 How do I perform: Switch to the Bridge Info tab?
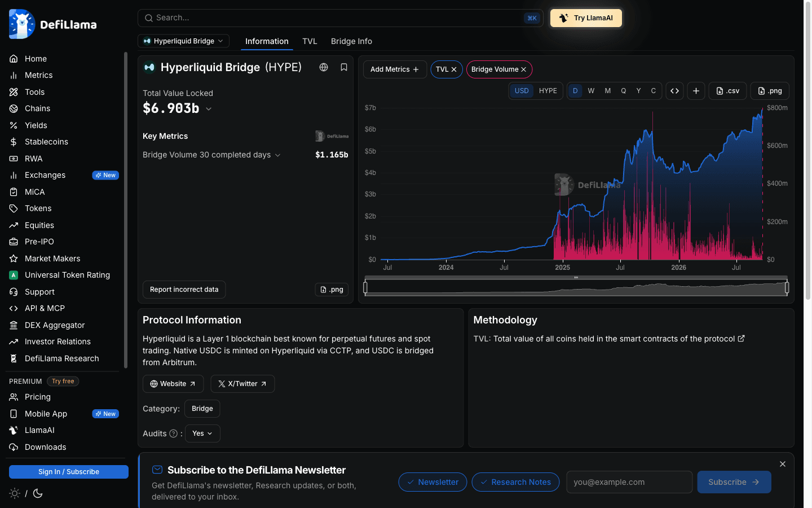(x=351, y=41)
